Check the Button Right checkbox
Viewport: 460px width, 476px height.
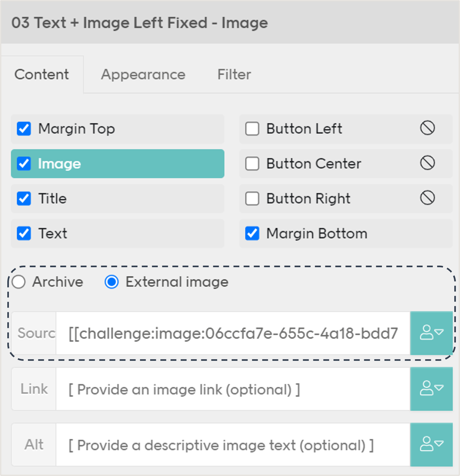pyautogui.click(x=252, y=199)
